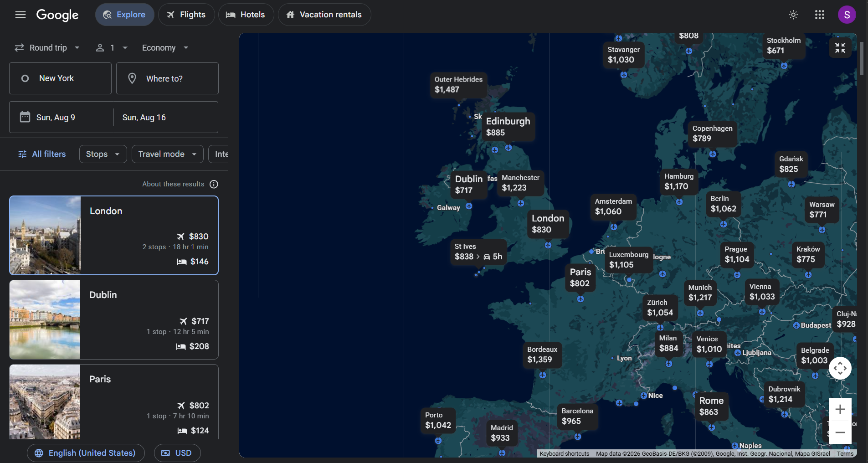Switch to the Explore tab
The width and height of the screenshot is (868, 463).
(124, 15)
